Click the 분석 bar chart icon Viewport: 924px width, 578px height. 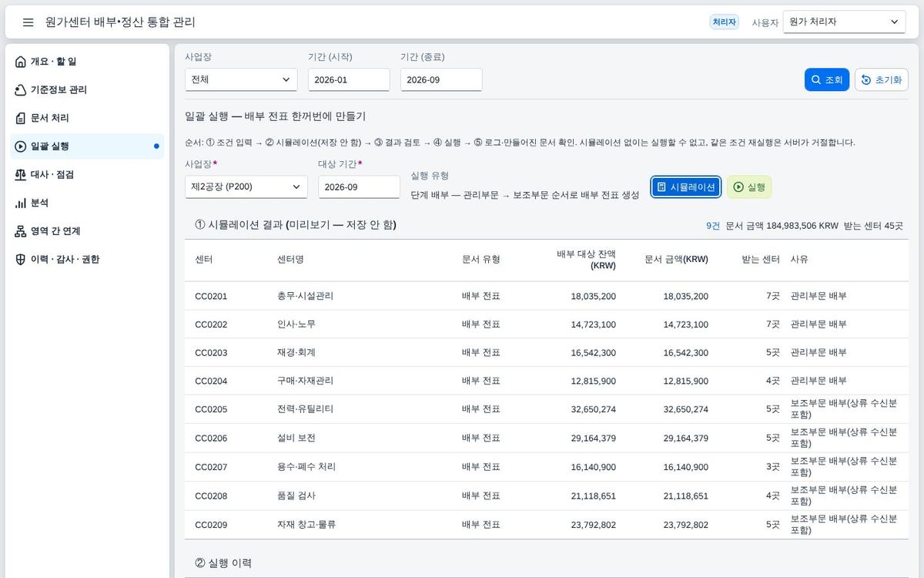21,203
